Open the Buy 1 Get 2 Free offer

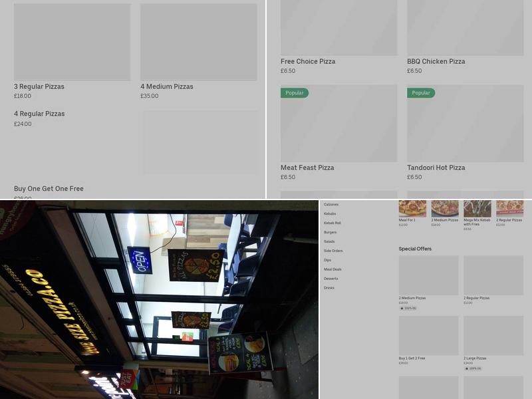click(x=428, y=336)
